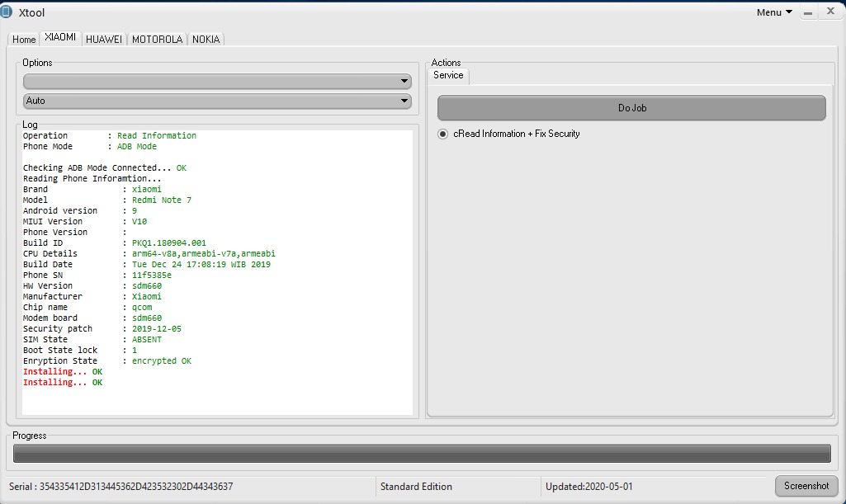Click the Standard Edition status text
Image resolution: width=846 pixels, height=504 pixels.
416,486
